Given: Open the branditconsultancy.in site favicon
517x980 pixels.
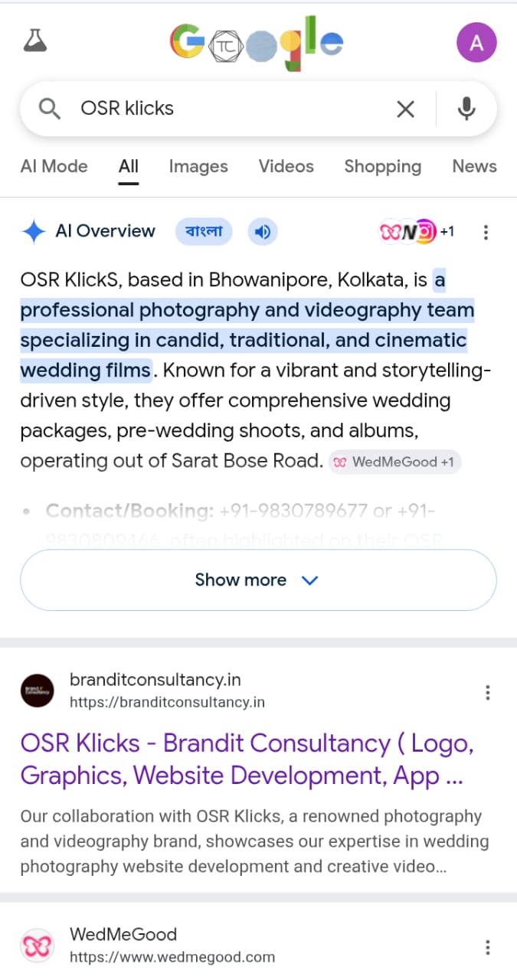Looking at the screenshot, I should tap(37, 690).
